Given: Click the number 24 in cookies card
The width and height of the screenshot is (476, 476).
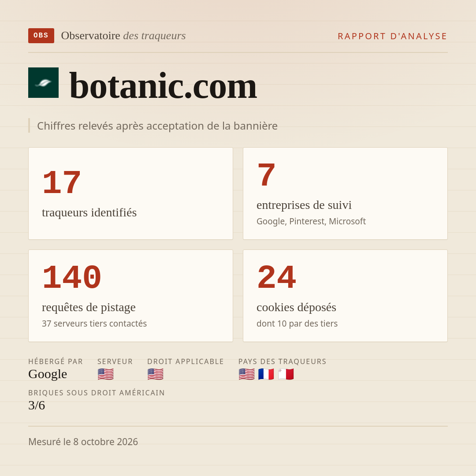Looking at the screenshot, I should point(276,277).
